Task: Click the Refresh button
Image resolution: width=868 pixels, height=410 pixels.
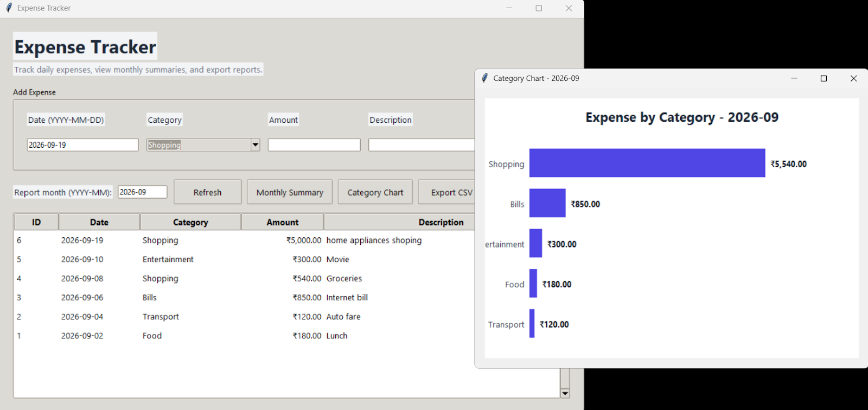Action: pyautogui.click(x=208, y=192)
